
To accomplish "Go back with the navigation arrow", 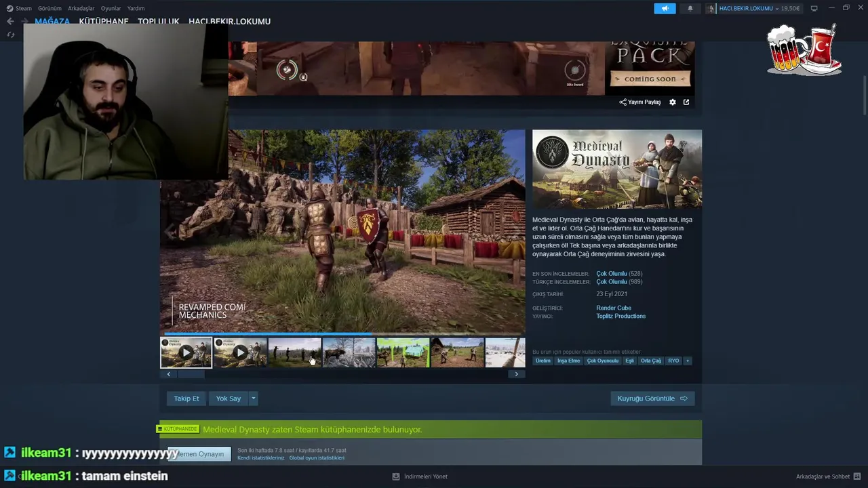I will tap(10, 21).
